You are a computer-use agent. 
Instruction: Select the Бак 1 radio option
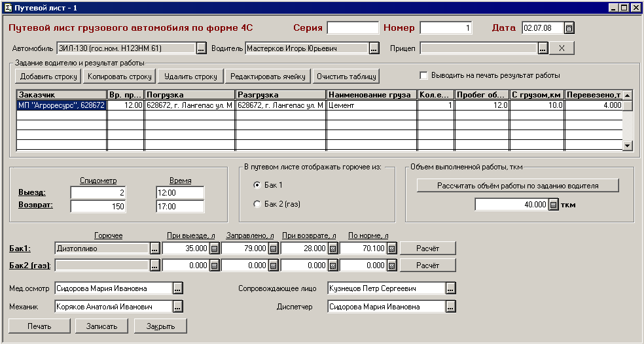point(257,185)
